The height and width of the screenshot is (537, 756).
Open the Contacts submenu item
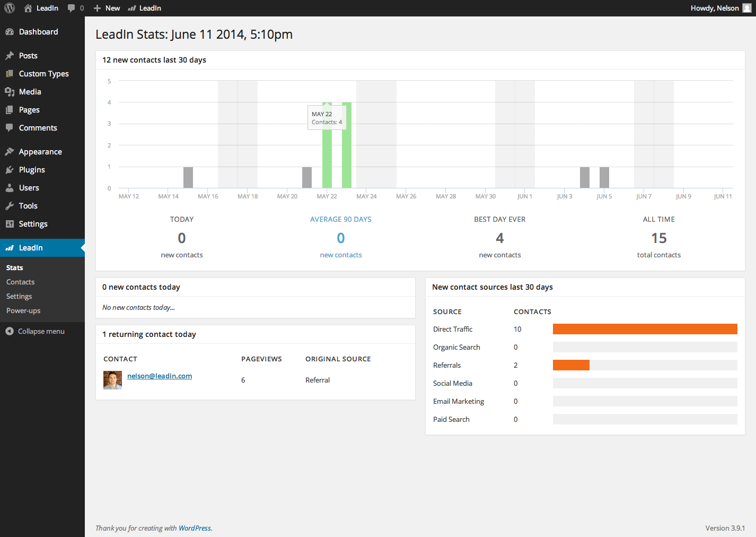point(20,282)
